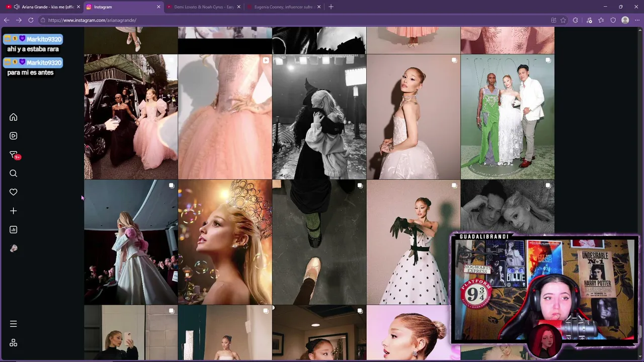Open Notifications heart icon in sidebar

[x=14, y=192]
